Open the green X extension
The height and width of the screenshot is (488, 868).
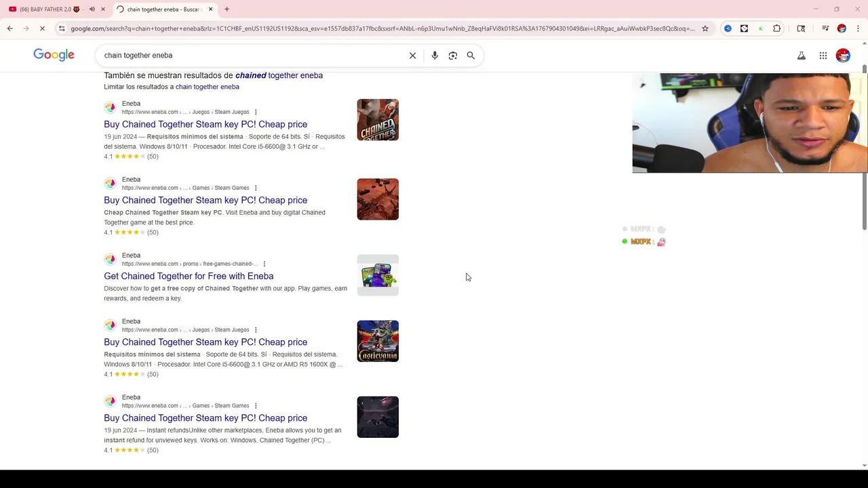click(760, 28)
